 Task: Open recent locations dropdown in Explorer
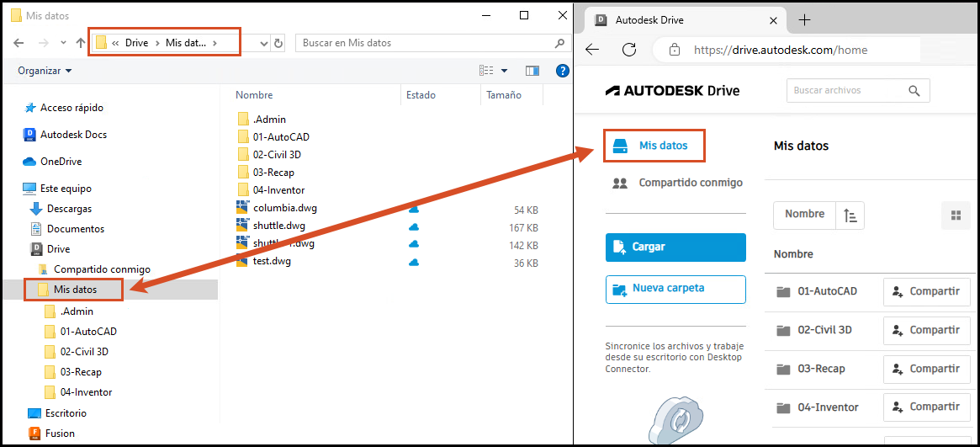pyautogui.click(x=63, y=43)
